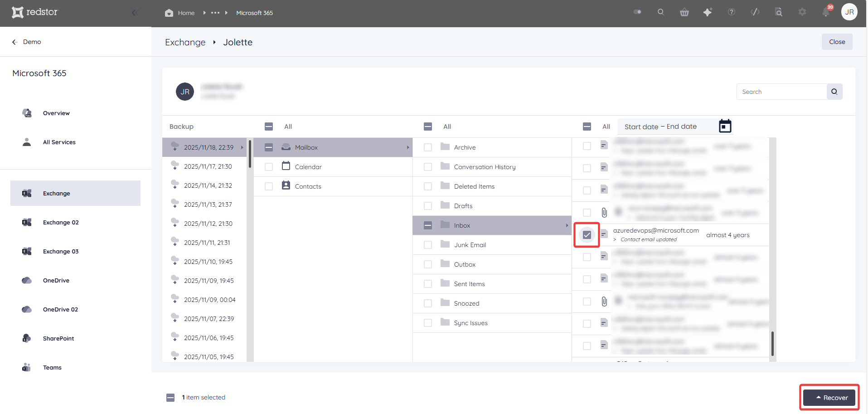This screenshot has width=868, height=414.
Task: Uncheck the azuredevops@microsoft.com email
Action: (x=587, y=235)
